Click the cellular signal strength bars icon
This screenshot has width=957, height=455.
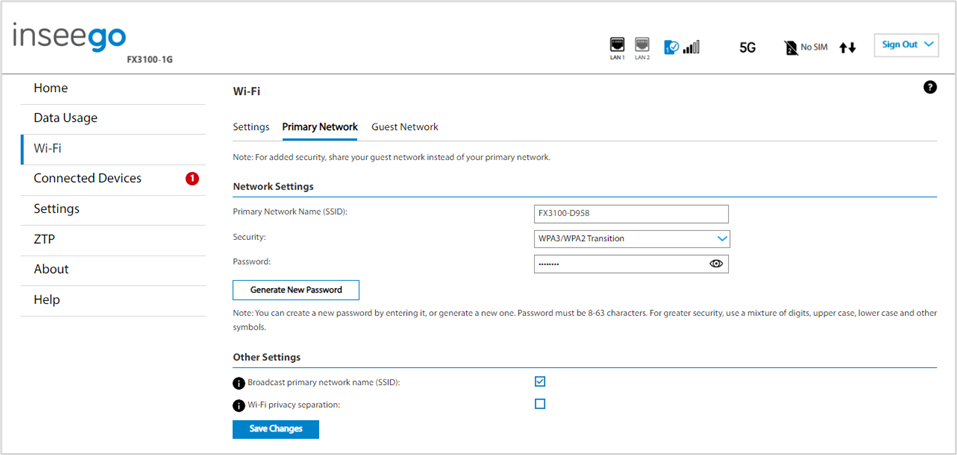pos(691,48)
